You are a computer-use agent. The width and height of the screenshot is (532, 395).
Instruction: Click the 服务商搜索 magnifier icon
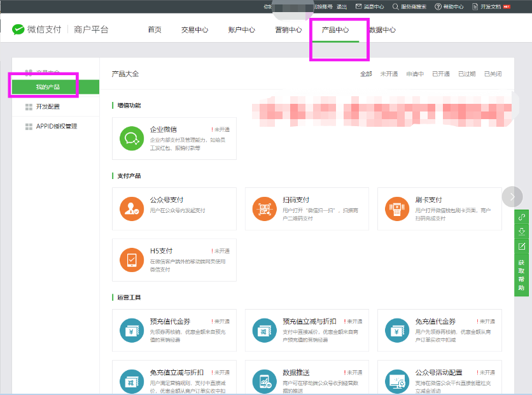point(396,6)
